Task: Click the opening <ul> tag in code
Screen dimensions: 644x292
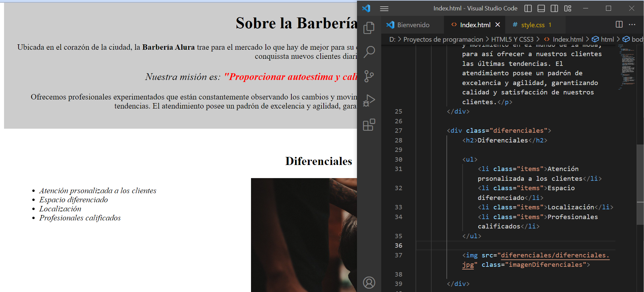Action: (x=470, y=159)
